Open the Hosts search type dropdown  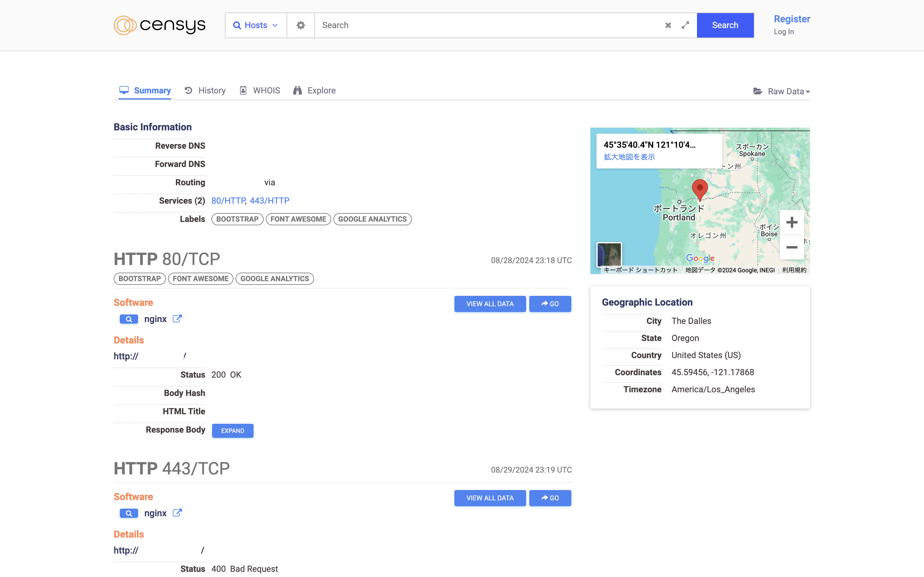(x=256, y=25)
